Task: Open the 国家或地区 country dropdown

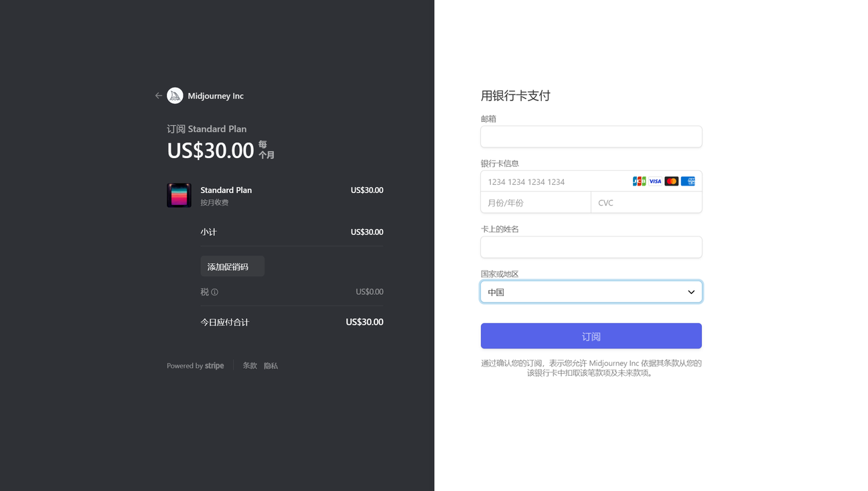Action: pyautogui.click(x=591, y=292)
